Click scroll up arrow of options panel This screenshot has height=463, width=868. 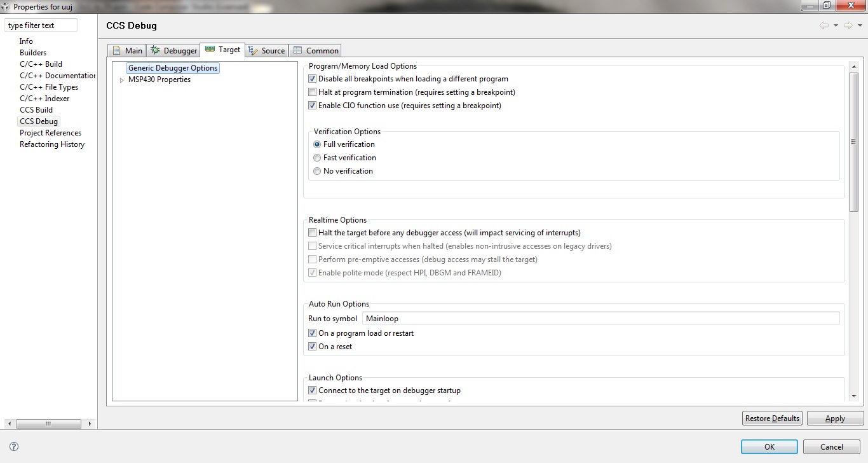click(x=854, y=67)
